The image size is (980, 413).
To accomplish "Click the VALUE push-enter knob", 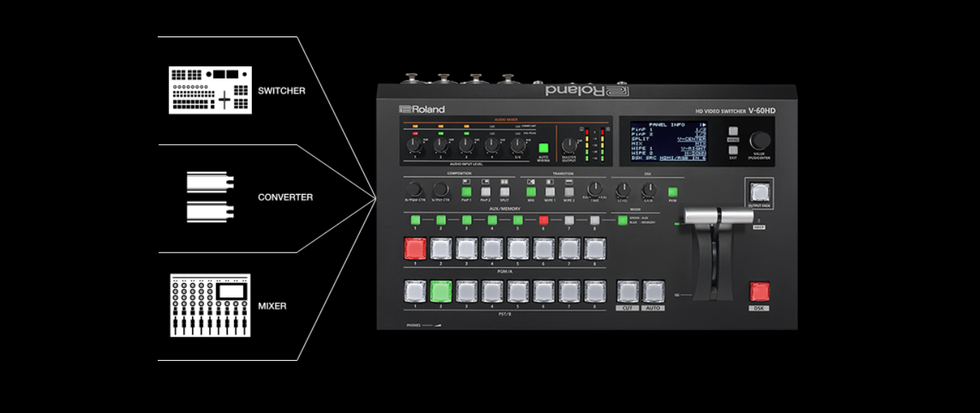I will click(x=759, y=140).
